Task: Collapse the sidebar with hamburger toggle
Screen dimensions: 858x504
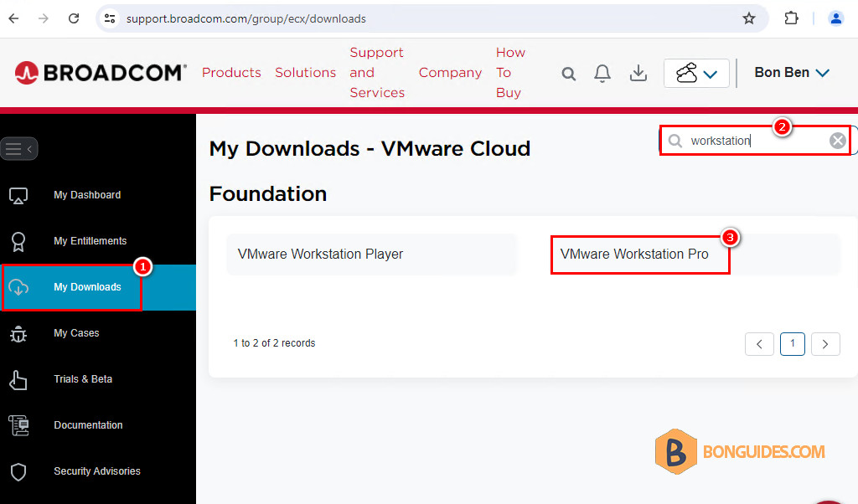Action: (x=19, y=149)
